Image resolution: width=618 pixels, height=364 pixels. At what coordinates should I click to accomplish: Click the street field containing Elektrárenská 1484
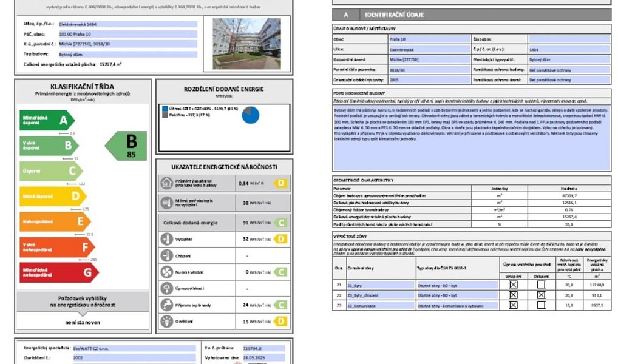[x=128, y=24]
